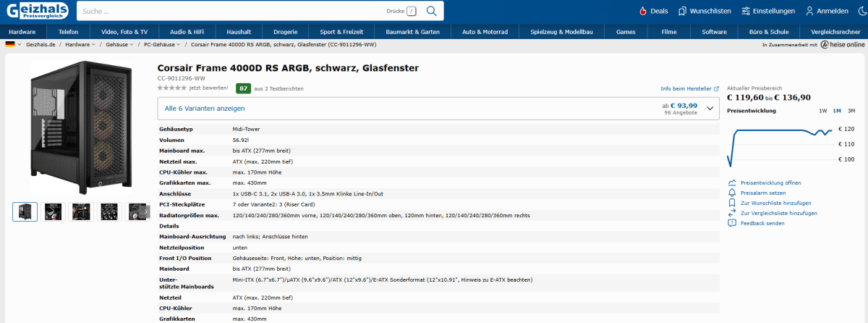
Task: Click Feedback senden link
Action: coord(762,223)
